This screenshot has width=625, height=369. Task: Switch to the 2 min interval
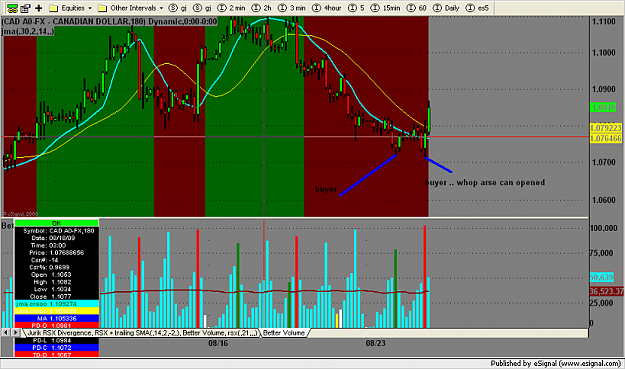(232, 8)
